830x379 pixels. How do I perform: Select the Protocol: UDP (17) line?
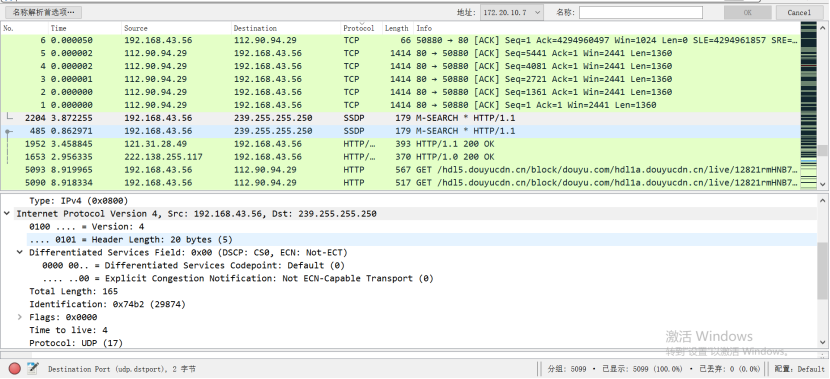(76, 343)
